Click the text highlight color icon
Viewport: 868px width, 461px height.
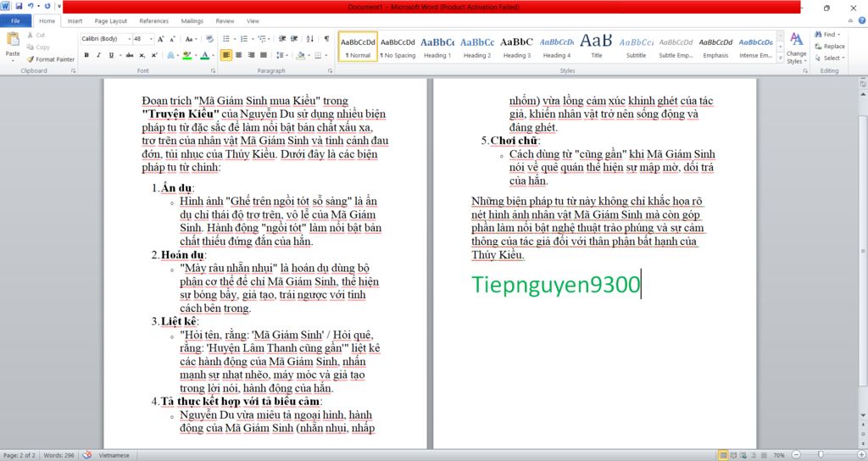[187, 55]
